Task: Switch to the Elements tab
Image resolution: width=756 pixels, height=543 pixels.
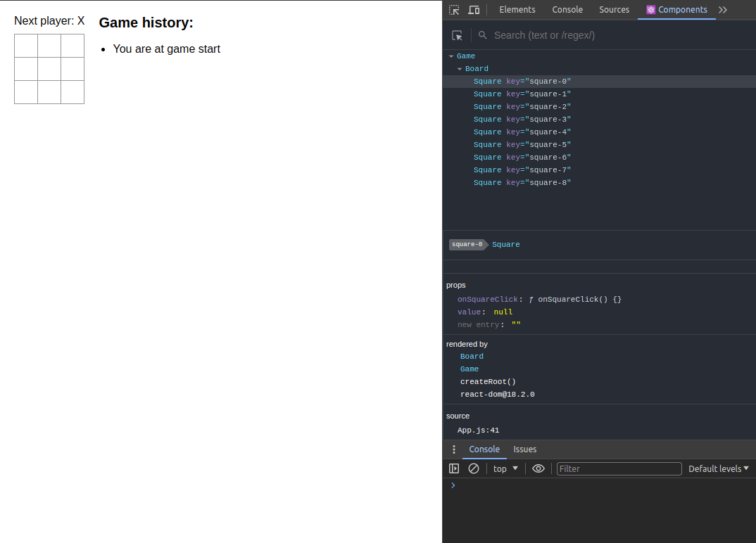Action: tap(517, 10)
